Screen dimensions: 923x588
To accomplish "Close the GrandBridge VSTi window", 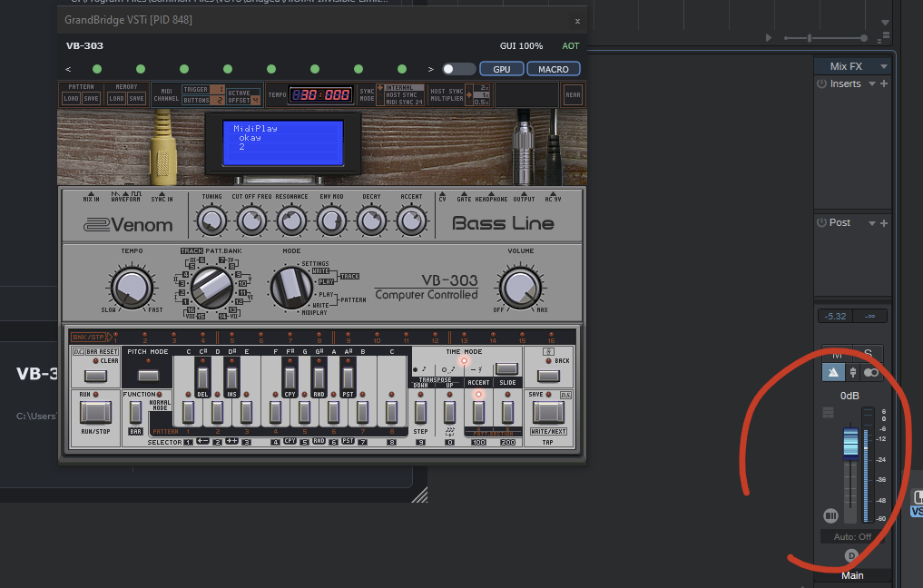I will coord(577,21).
